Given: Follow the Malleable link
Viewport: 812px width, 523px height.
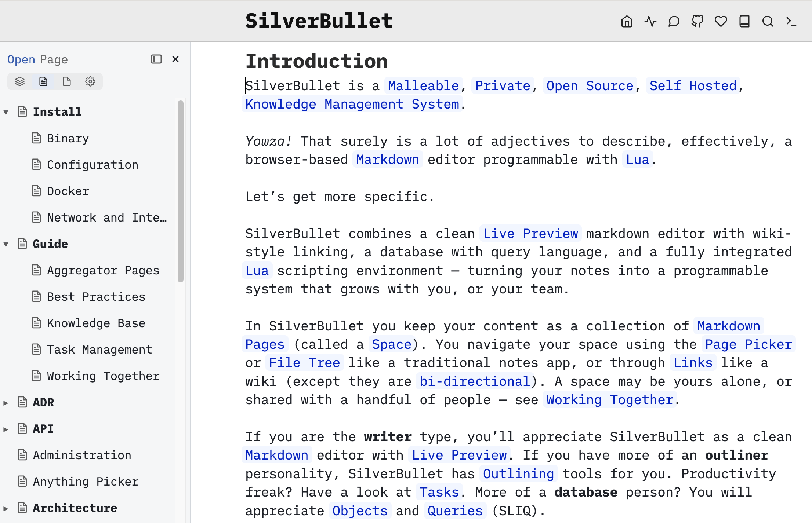Looking at the screenshot, I should [x=423, y=86].
